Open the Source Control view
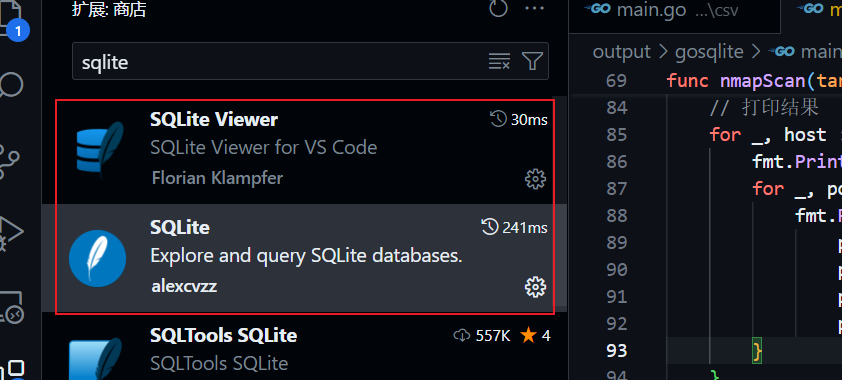Screen dimensions: 842x380 pyautogui.click(x=11, y=159)
